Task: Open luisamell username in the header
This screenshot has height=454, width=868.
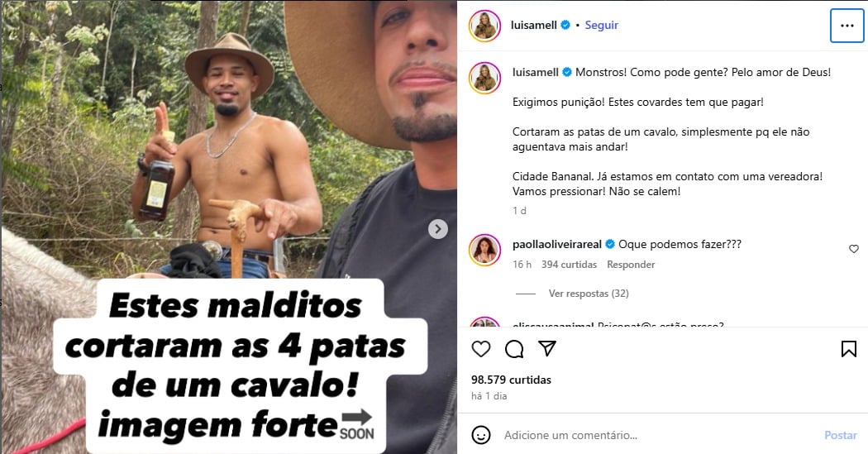Action: 534,25
